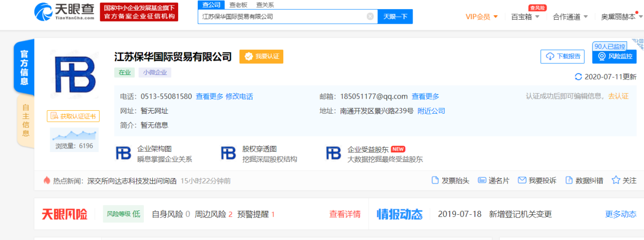Click the address 南通开发区景兴路239号
The width and height of the screenshot is (644, 240).
[377, 111]
